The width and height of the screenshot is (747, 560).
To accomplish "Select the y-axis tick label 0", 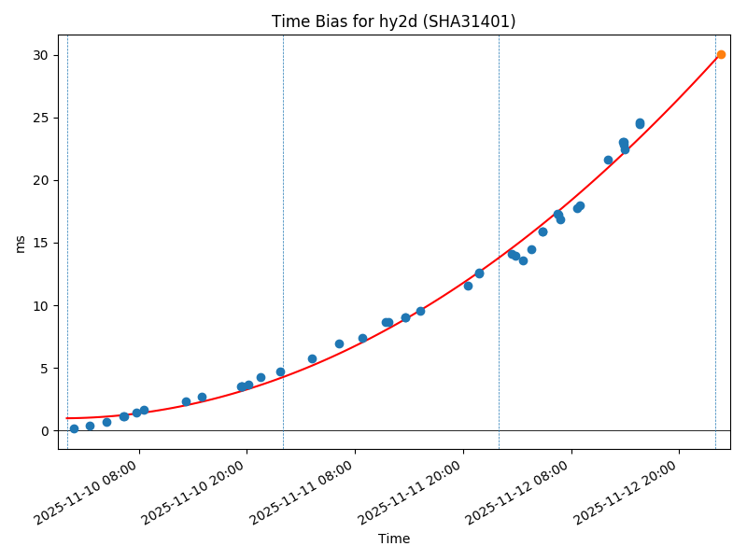I will (x=44, y=431).
